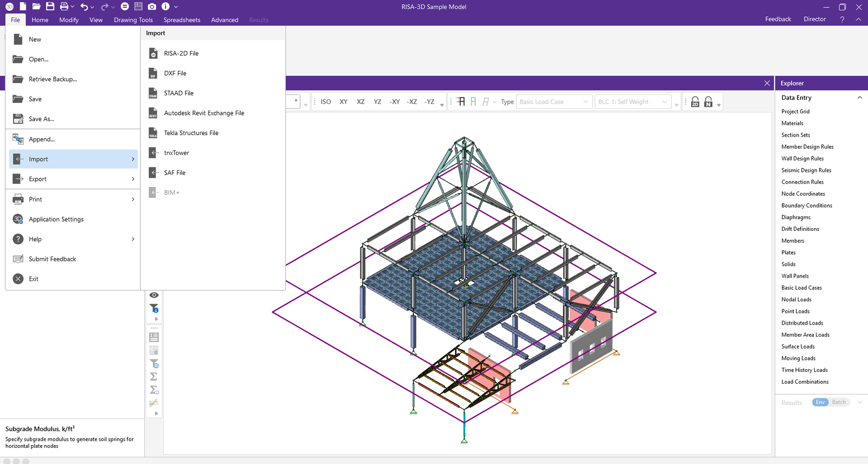Viewport: 868px width, 464px height.
Task: Click the STAAD File import icon
Action: tap(153, 93)
